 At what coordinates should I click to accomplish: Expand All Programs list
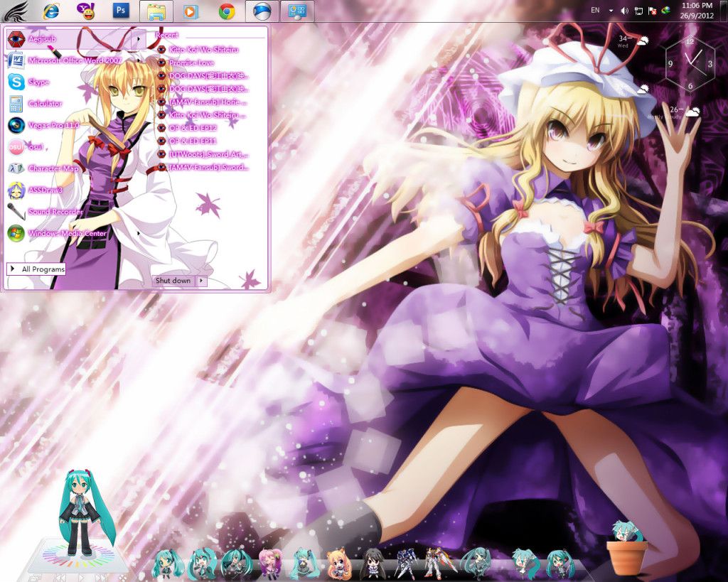pyautogui.click(x=36, y=269)
